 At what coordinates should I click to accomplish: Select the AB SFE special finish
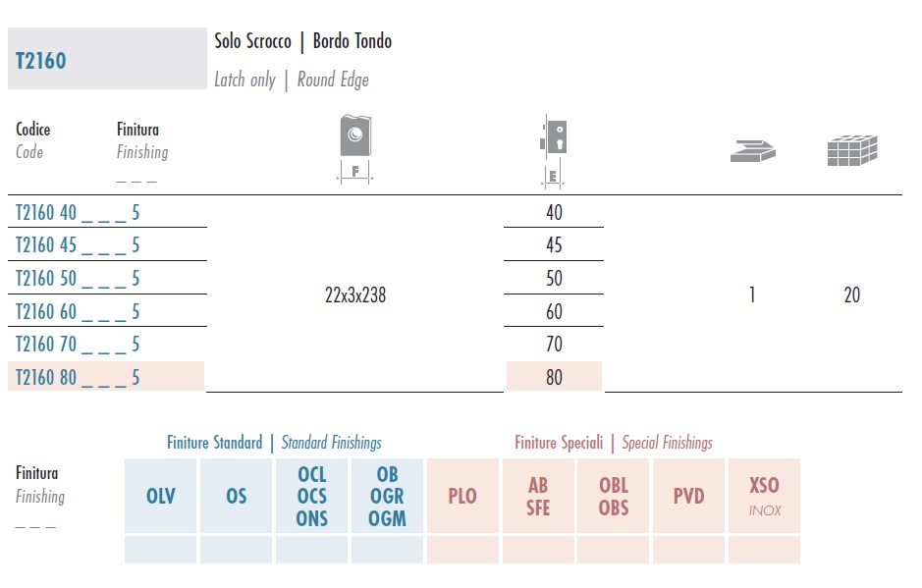[538, 496]
